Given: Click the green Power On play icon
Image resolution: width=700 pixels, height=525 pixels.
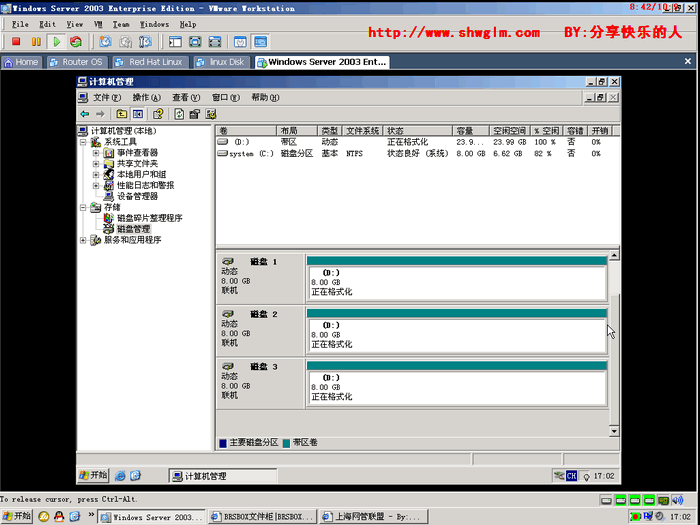Looking at the screenshot, I should (57, 42).
